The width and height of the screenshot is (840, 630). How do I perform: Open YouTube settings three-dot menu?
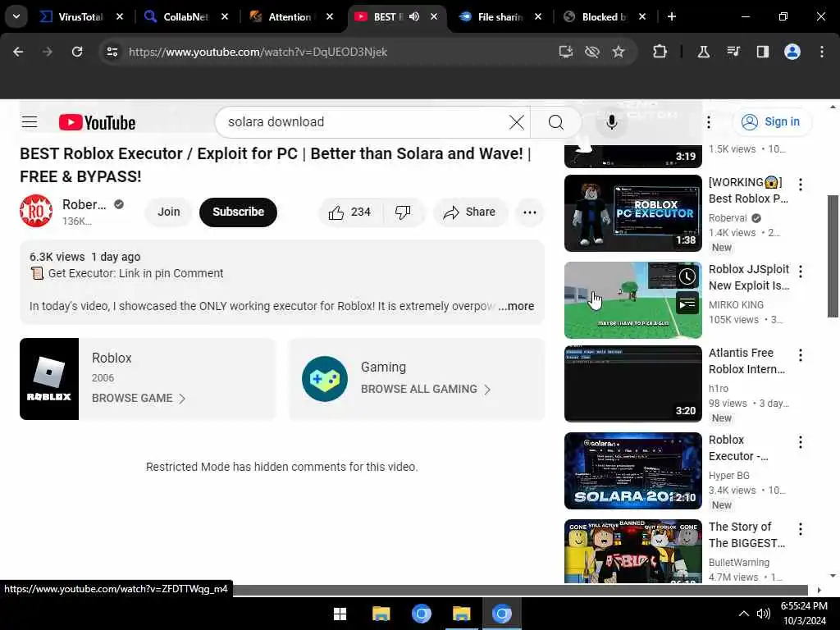(708, 122)
